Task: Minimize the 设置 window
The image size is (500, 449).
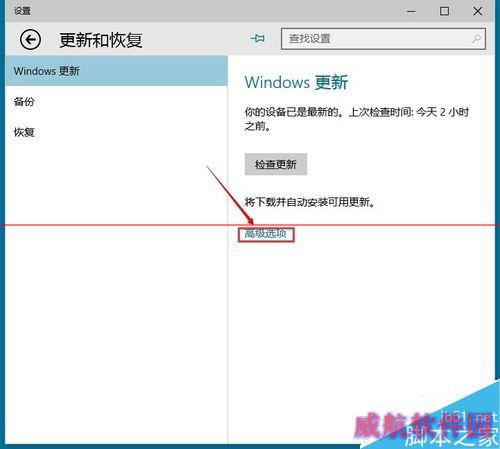Action: [x=411, y=11]
